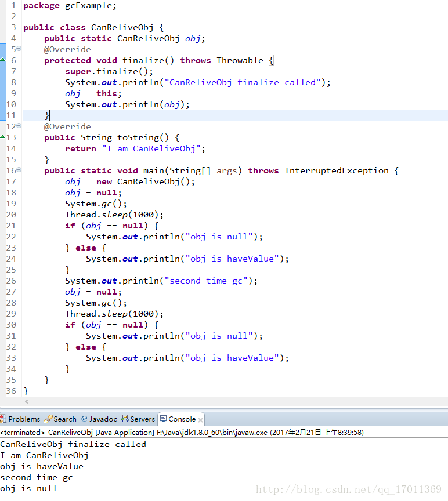The image size is (448, 501).
Task: Click 'Thread.sleep(1000);' on line 20
Action: click(x=114, y=215)
